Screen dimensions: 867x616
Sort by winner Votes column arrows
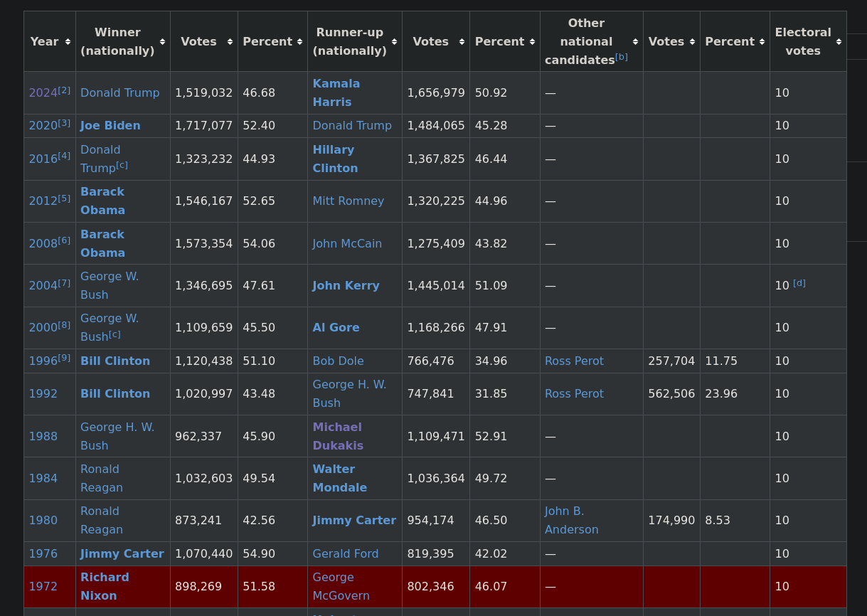point(230,42)
